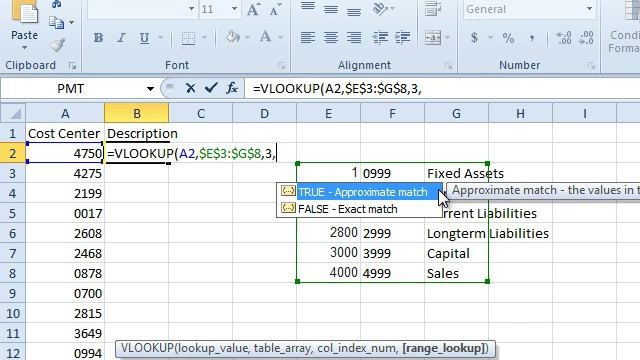The width and height of the screenshot is (640, 360).
Task: Confirm formula with Enter checkmark
Action: (211, 88)
